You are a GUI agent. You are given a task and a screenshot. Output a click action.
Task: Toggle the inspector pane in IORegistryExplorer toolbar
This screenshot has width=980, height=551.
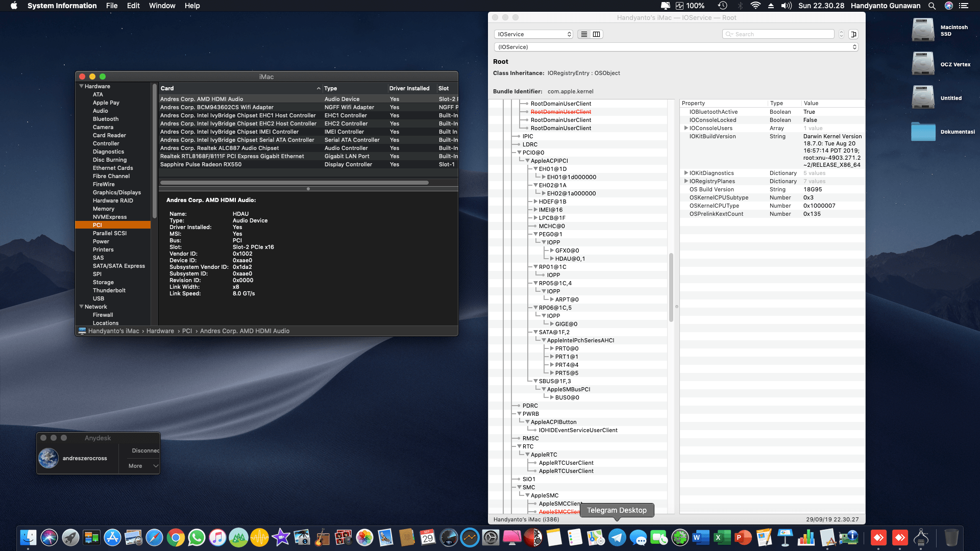click(853, 34)
